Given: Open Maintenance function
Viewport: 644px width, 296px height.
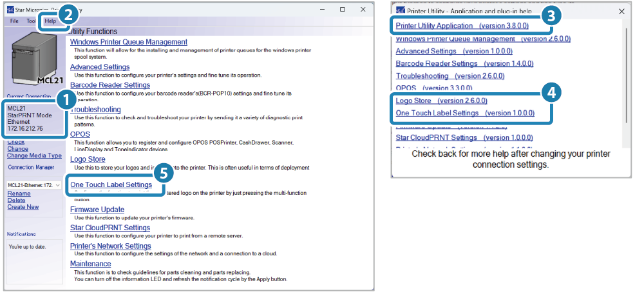Looking at the screenshot, I should 90,264.
